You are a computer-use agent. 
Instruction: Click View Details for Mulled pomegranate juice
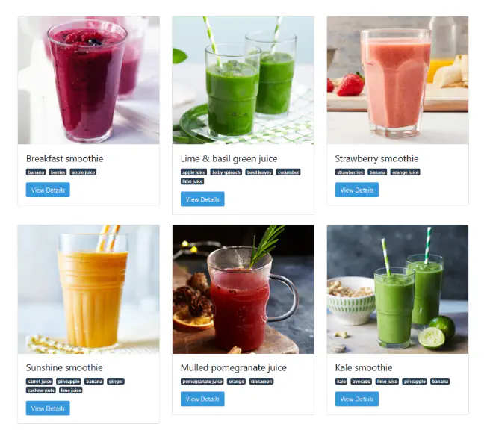[x=202, y=399]
